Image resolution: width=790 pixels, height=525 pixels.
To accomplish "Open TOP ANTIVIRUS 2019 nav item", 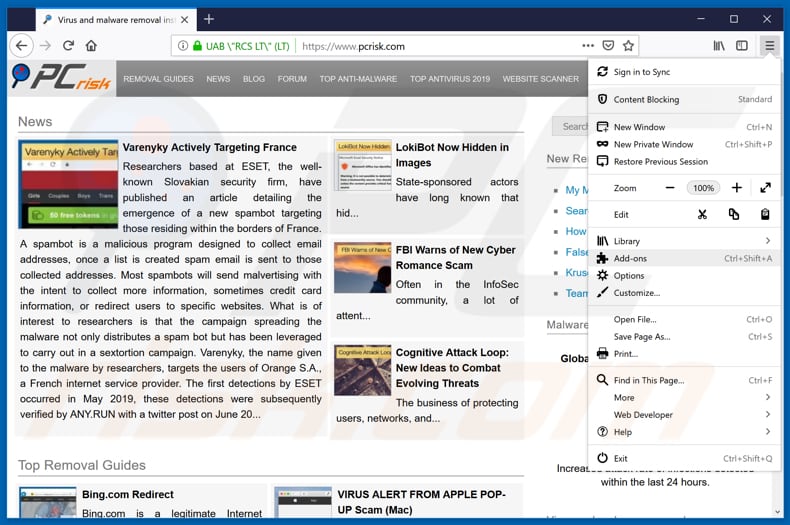I will 450,79.
